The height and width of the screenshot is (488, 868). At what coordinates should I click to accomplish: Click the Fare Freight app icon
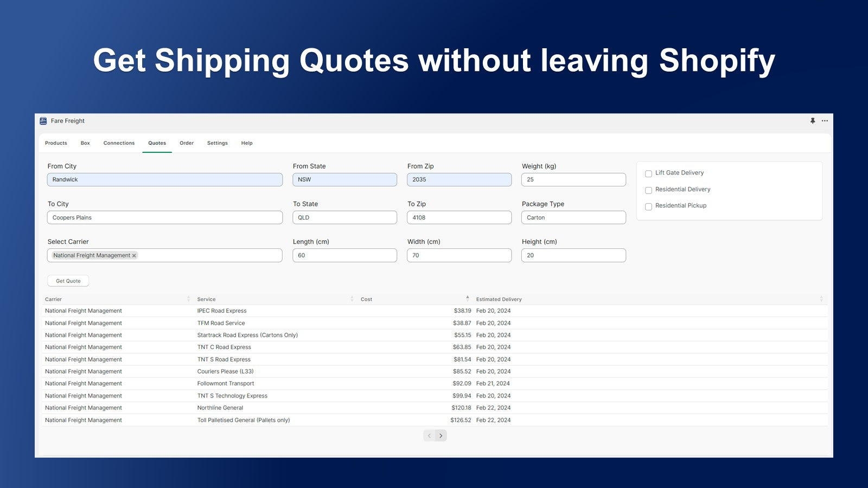pyautogui.click(x=43, y=121)
